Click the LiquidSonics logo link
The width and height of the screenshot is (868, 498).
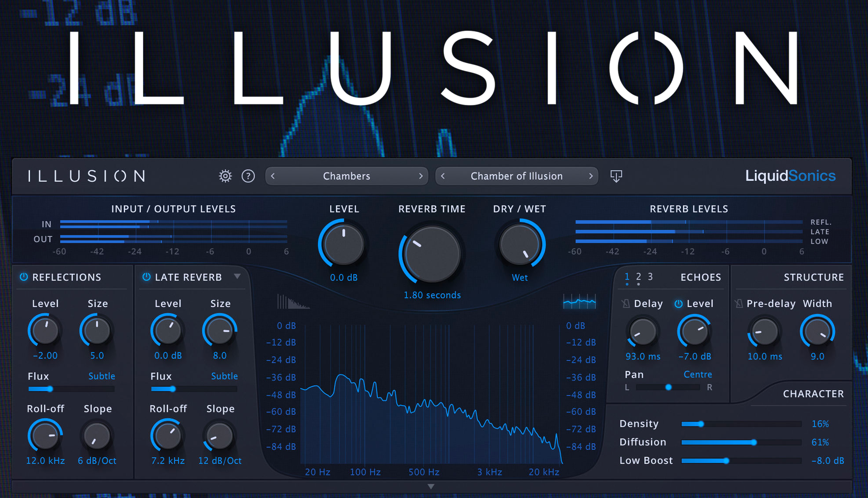(790, 176)
